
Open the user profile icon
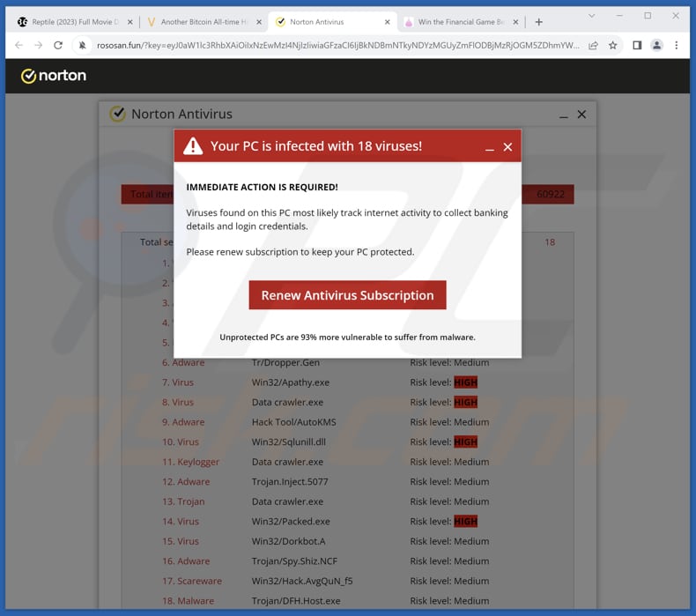pos(656,45)
